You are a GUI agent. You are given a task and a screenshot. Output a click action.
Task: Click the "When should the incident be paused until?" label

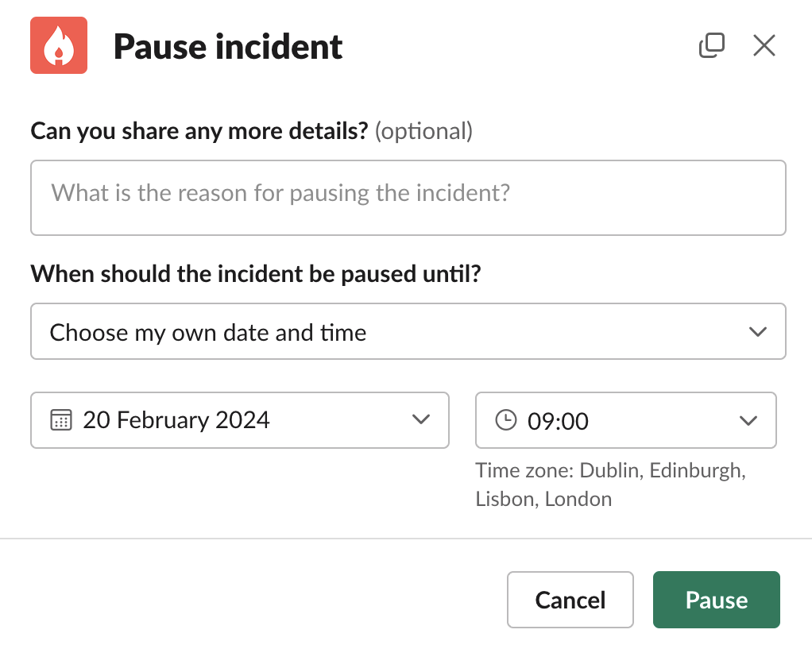pos(257,274)
